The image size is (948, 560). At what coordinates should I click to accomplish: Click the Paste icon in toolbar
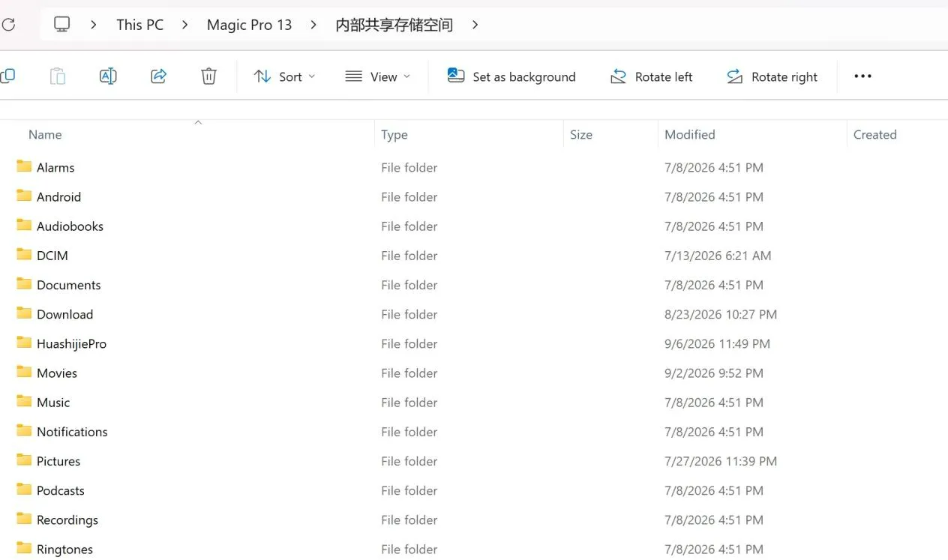pos(58,76)
